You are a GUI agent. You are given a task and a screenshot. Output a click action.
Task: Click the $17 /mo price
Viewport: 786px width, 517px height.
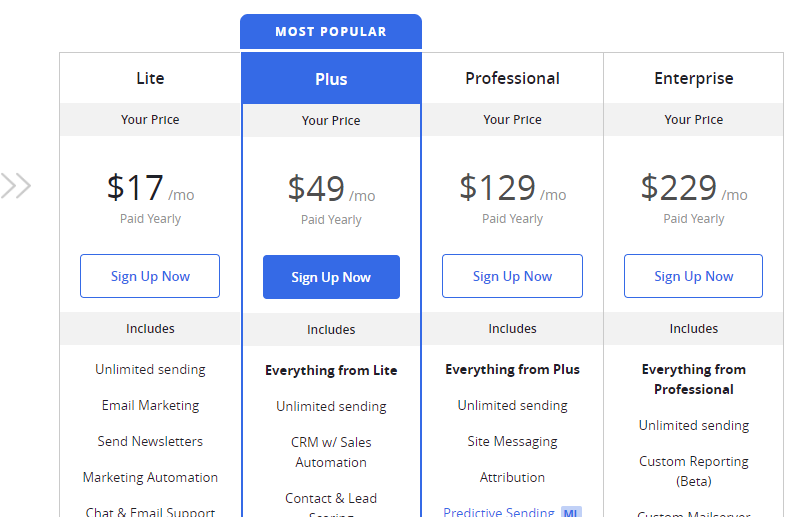pos(150,188)
